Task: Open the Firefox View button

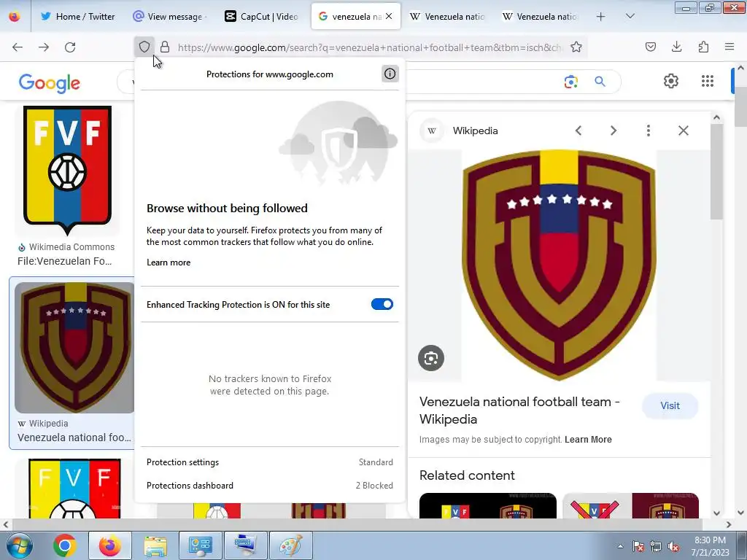Action: (15, 17)
